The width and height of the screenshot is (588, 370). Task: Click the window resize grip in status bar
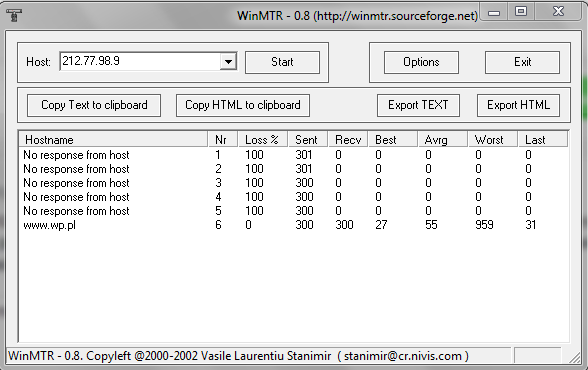tap(574, 357)
